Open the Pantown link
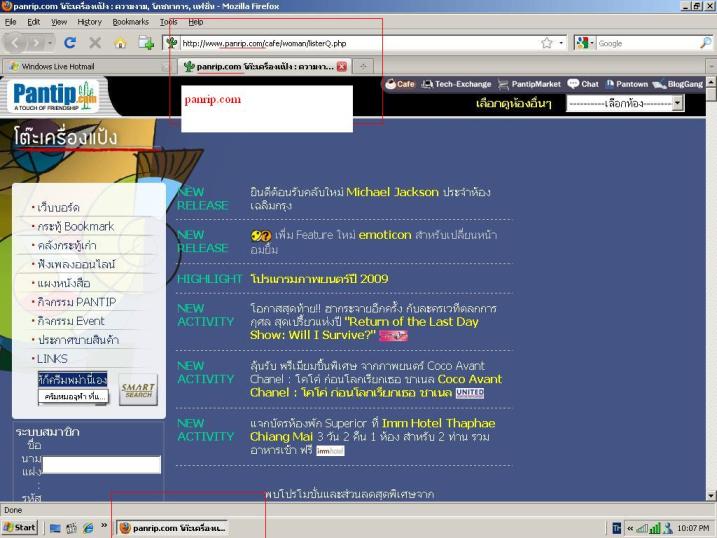717x538 pixels. click(x=627, y=84)
